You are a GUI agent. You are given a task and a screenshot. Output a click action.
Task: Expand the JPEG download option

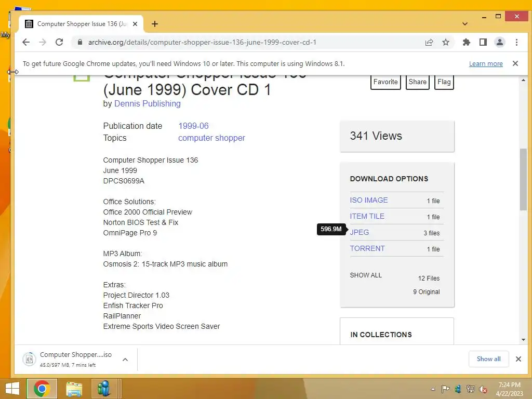360,232
